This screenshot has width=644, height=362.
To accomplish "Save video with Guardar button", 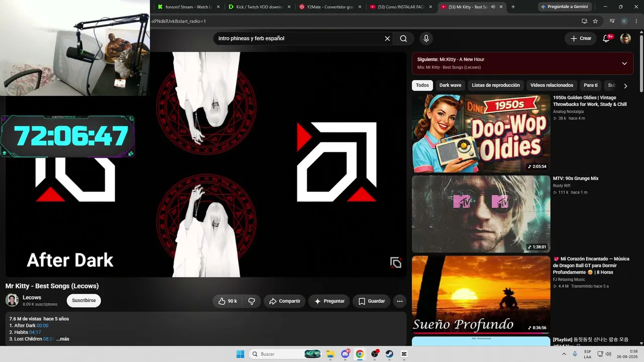I will 371,301.
